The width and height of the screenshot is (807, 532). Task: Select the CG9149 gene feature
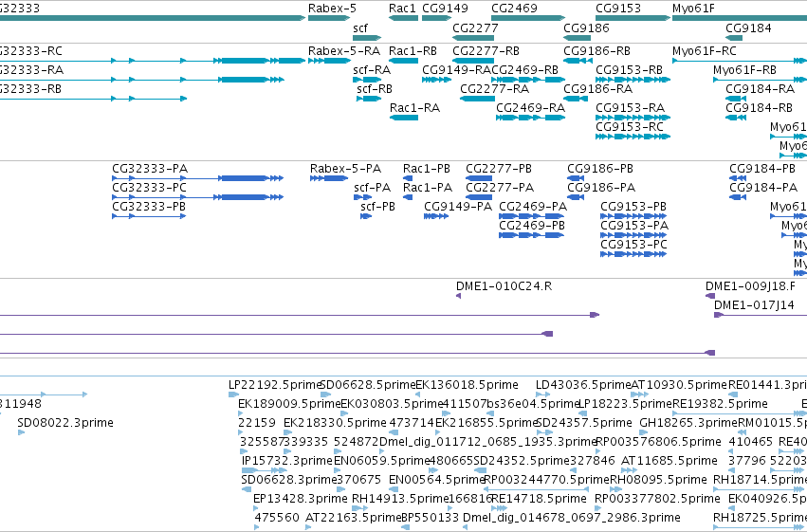pos(436,18)
